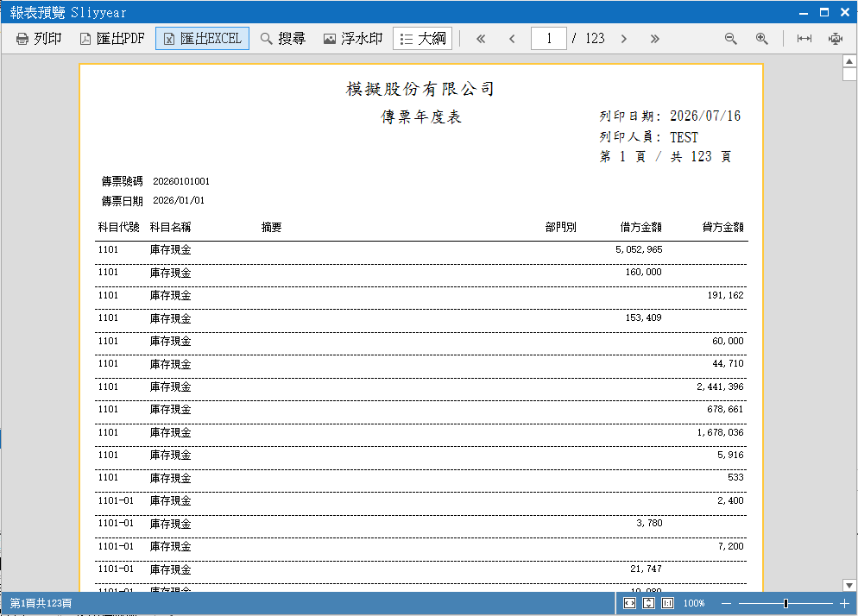
Task: Click the credit amount 2,441,396
Action: 720,387
